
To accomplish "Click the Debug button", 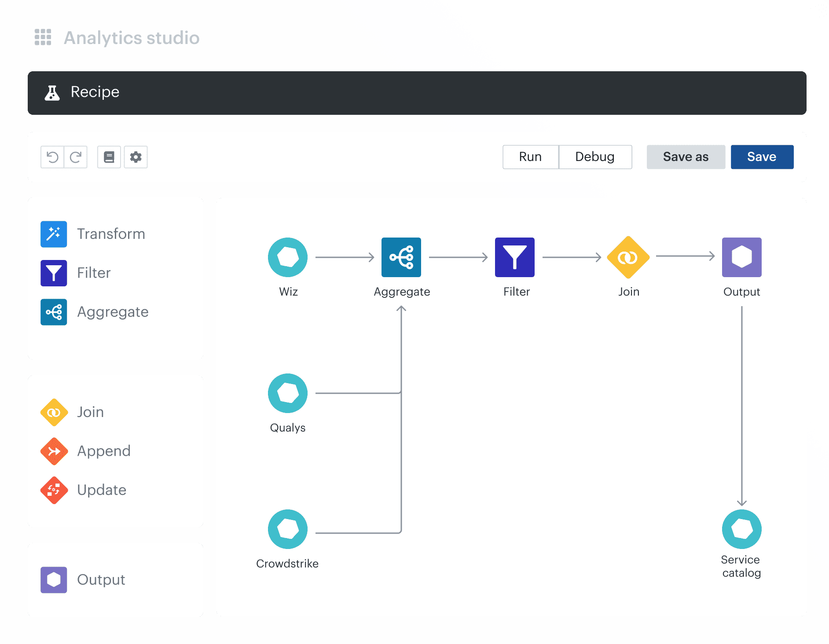I will (595, 157).
